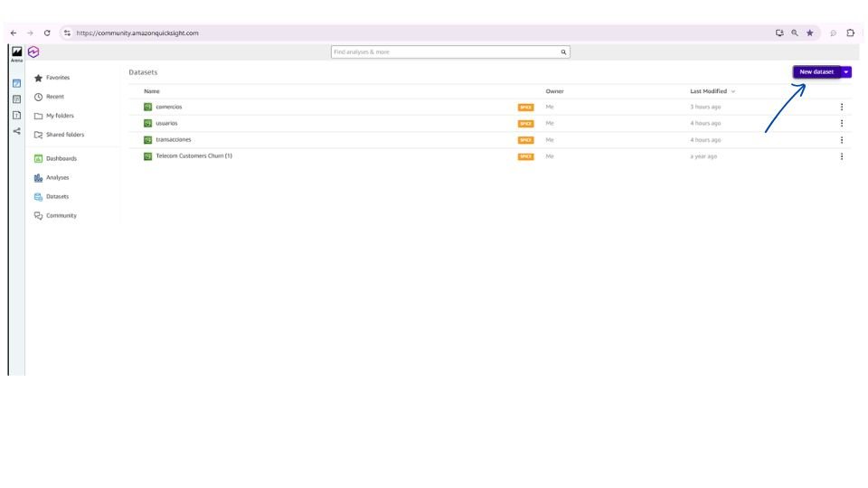Click the SPICE badge on transacciones row
This screenshot has height=488, width=868.
click(x=526, y=140)
